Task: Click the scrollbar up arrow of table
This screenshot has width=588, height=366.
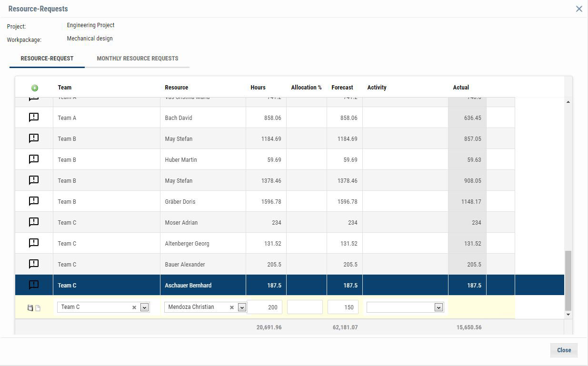Action: click(568, 102)
